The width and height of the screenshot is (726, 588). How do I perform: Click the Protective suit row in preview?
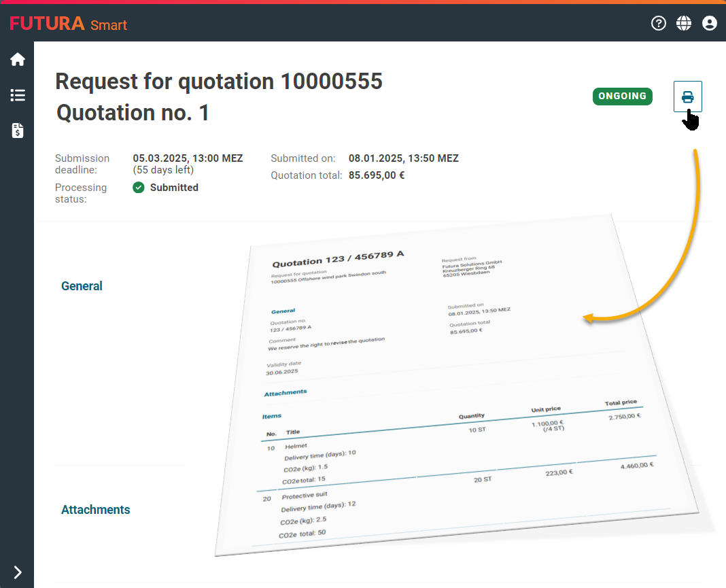[305, 496]
